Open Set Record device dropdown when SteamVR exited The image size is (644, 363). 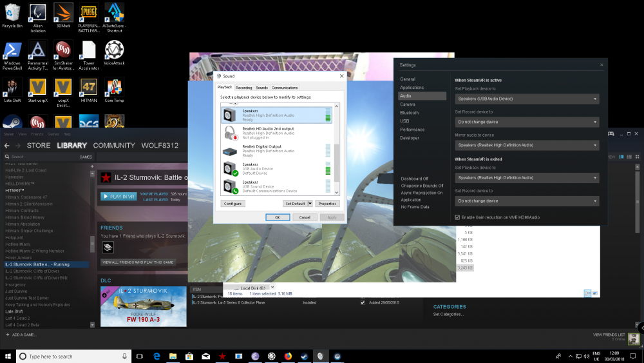pyautogui.click(x=527, y=201)
